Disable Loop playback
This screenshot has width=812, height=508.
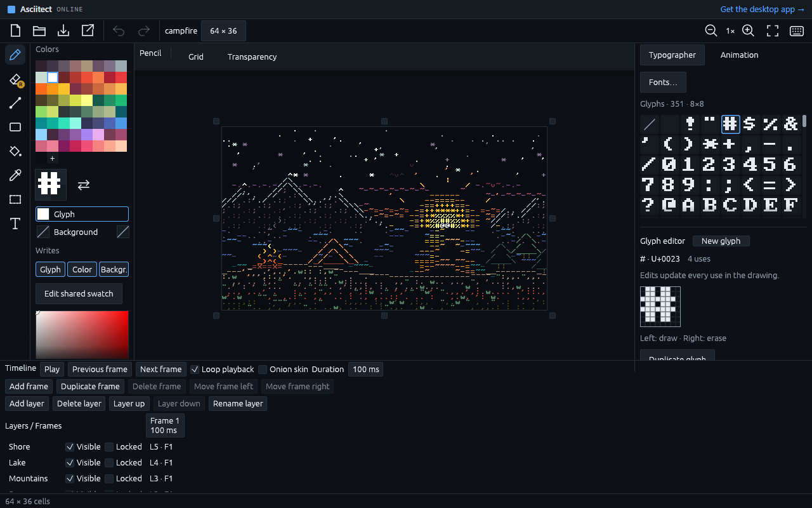195,369
